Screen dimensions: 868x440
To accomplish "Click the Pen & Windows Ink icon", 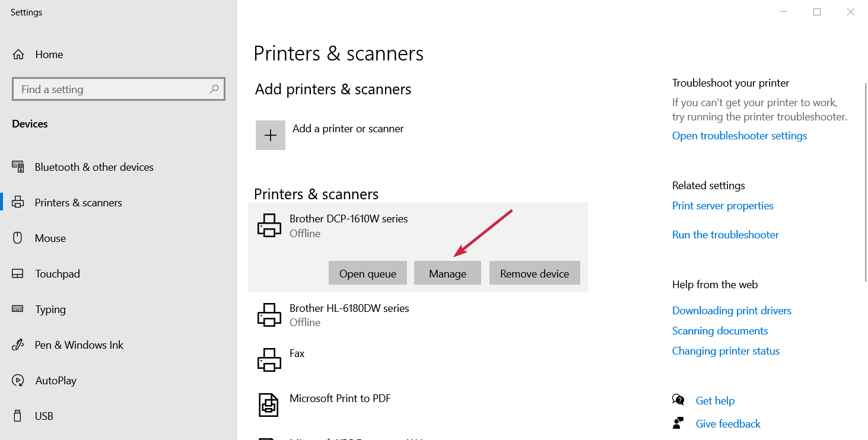I will (18, 345).
